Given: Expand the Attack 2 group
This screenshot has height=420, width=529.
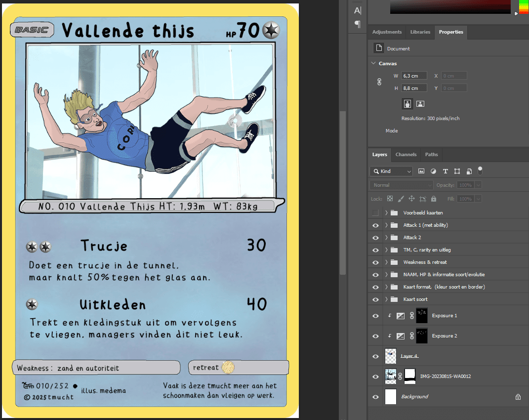Looking at the screenshot, I should pyautogui.click(x=386, y=238).
